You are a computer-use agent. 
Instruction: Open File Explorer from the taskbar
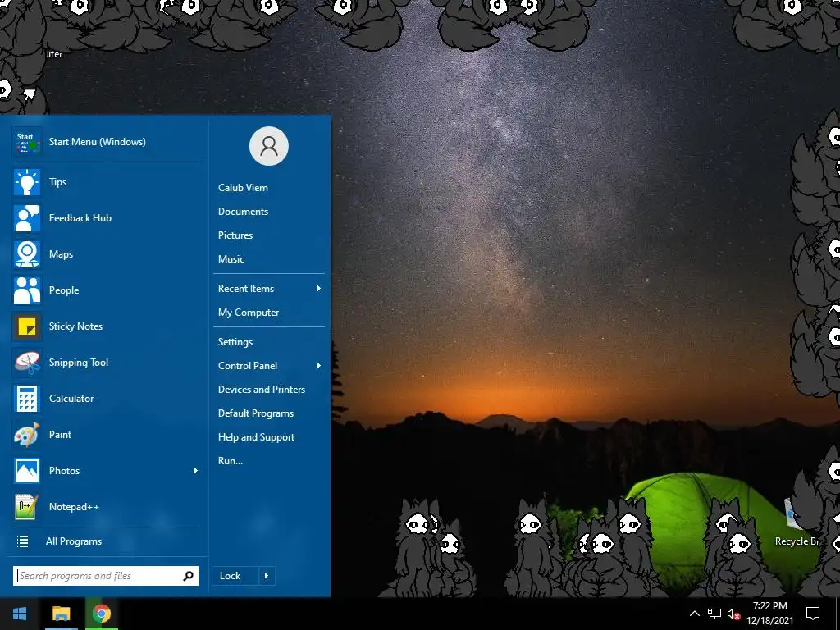[61, 614]
